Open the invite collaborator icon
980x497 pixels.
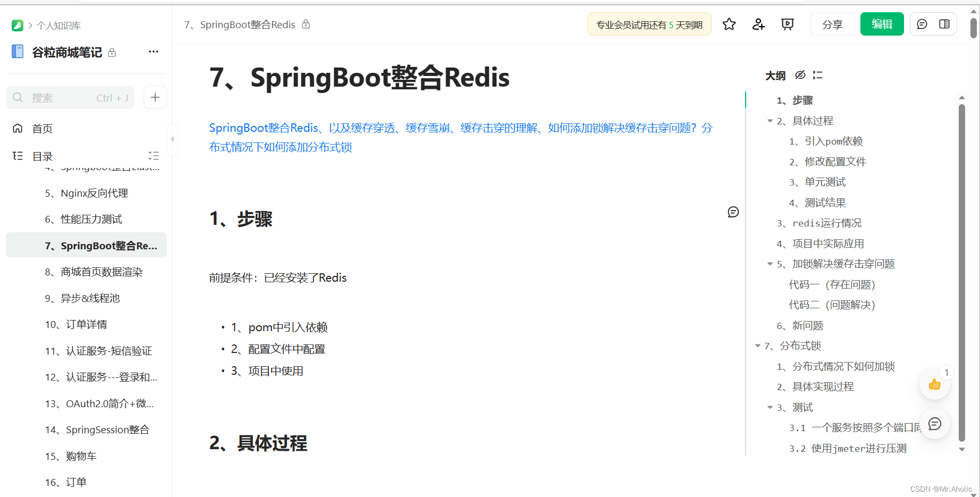point(758,24)
